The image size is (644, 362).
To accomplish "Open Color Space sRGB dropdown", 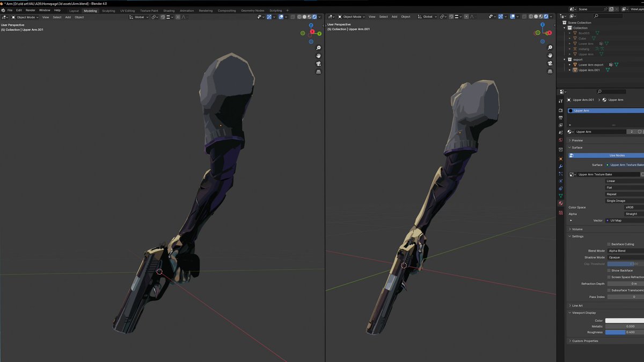I will (x=634, y=207).
